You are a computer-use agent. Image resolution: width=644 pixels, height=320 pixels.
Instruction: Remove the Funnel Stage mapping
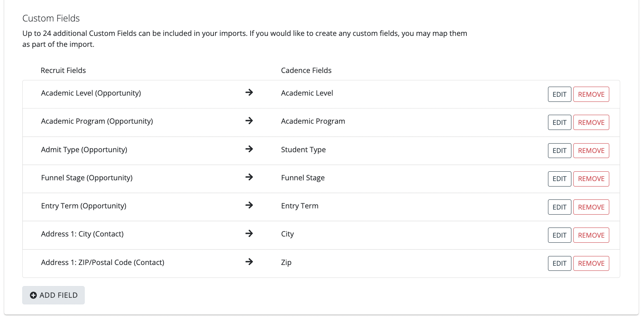[591, 179]
